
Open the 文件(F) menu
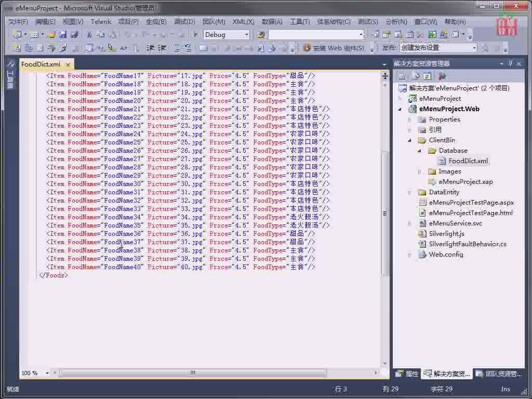18,22
